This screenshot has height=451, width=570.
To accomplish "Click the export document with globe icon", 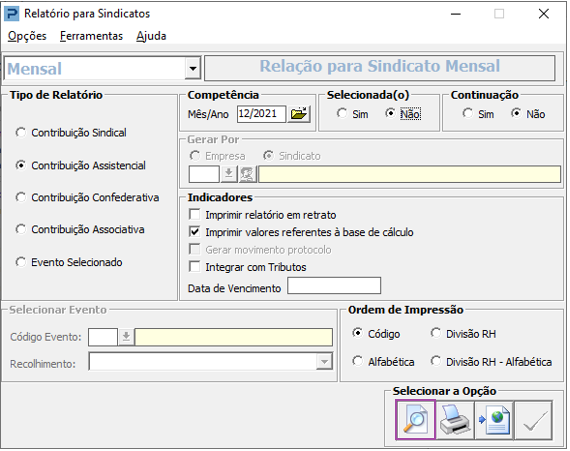I will [494, 420].
